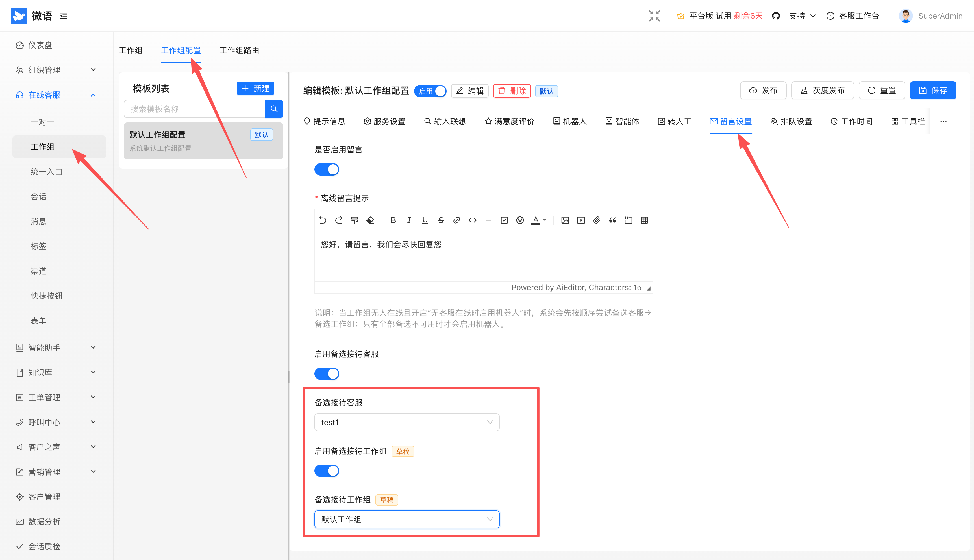The image size is (974, 560).
Task: Disable the 是否启用留言 switch
Action: pos(327,169)
